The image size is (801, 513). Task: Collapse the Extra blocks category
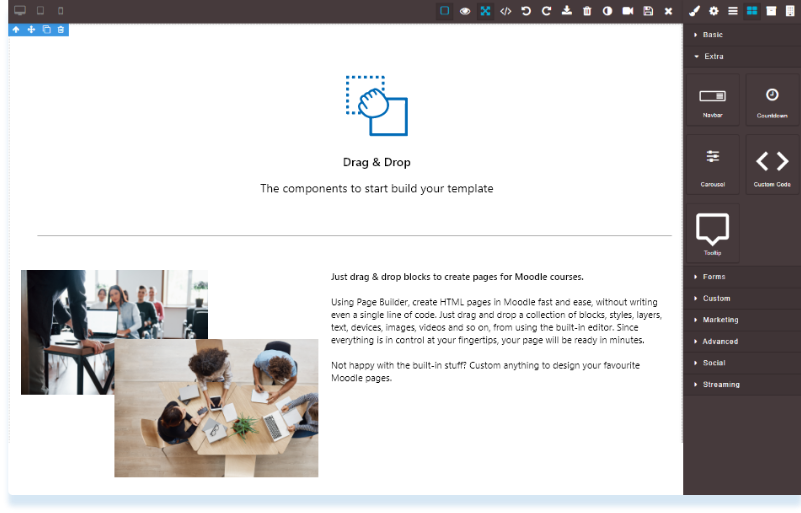pyautogui.click(x=742, y=56)
